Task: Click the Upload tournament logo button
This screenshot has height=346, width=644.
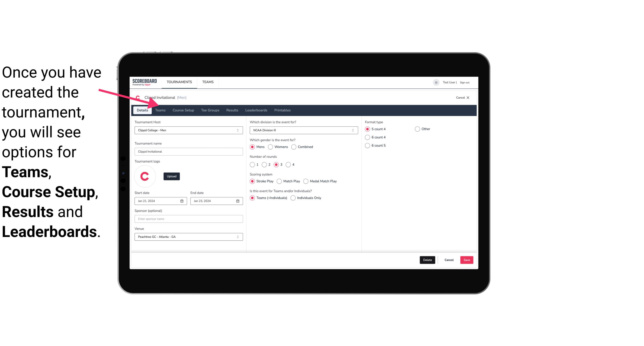Action: point(171,176)
